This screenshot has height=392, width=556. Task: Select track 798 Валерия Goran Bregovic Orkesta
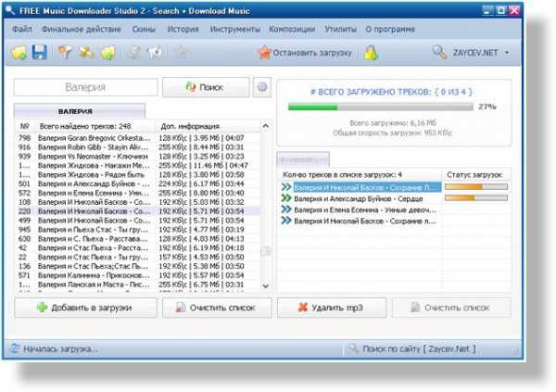[137, 138]
